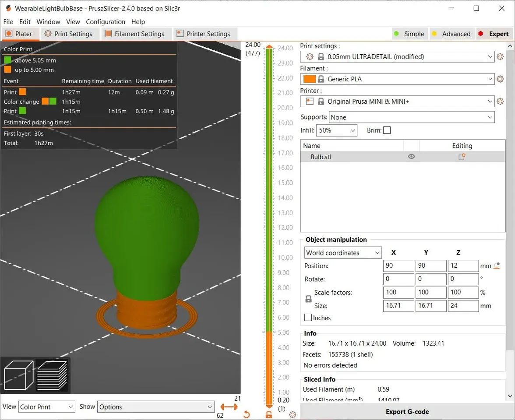
Task: Check the Inches checkbox
Action: coord(308,318)
